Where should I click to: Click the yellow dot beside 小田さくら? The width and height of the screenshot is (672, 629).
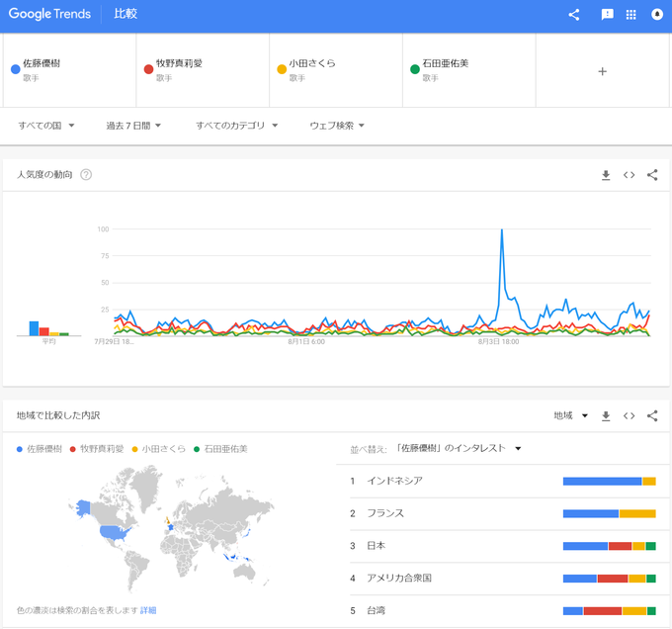pyautogui.click(x=282, y=69)
